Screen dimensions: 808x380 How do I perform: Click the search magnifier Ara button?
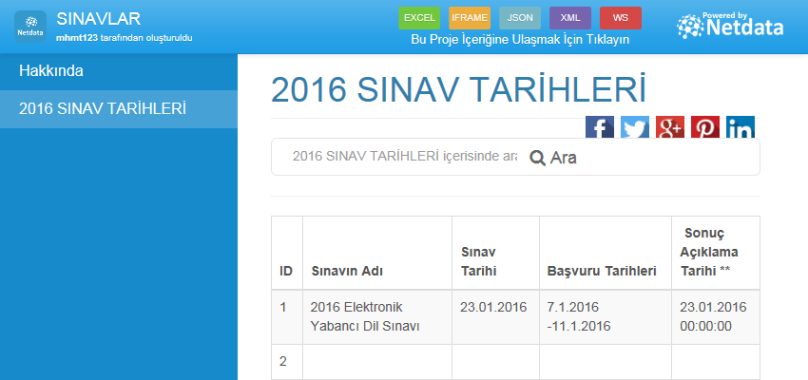553,157
